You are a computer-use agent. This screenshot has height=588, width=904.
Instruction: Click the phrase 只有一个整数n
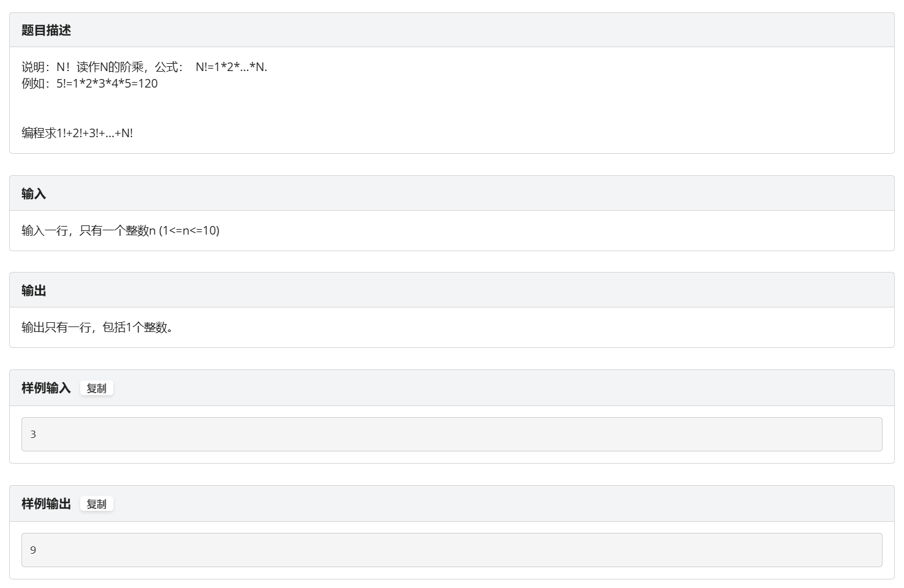click(x=118, y=230)
